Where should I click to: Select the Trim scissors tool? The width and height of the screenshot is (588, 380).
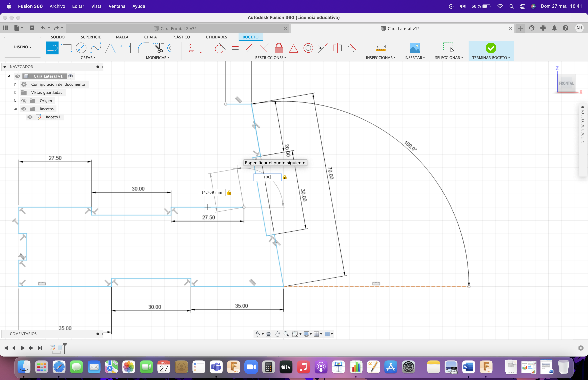[x=158, y=48]
